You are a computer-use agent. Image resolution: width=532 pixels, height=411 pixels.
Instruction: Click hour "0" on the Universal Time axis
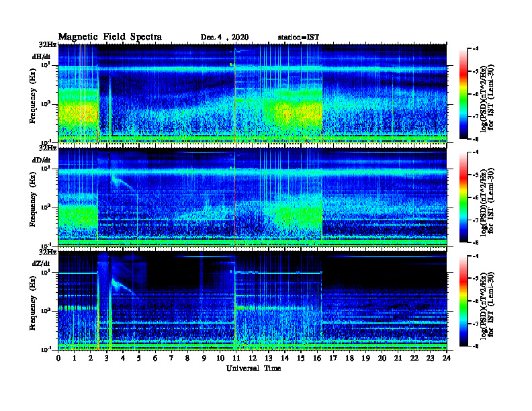tap(58, 359)
